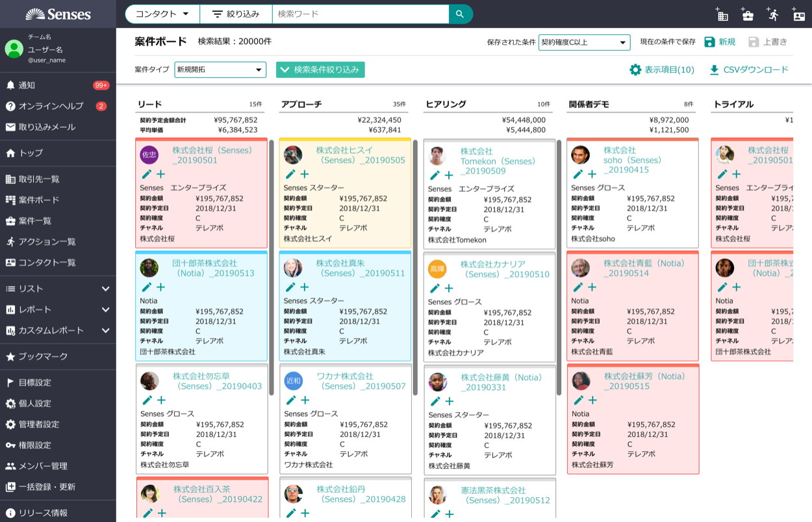812x522 pixels.
Task: Click the add action running-figure icon
Action: point(772,14)
